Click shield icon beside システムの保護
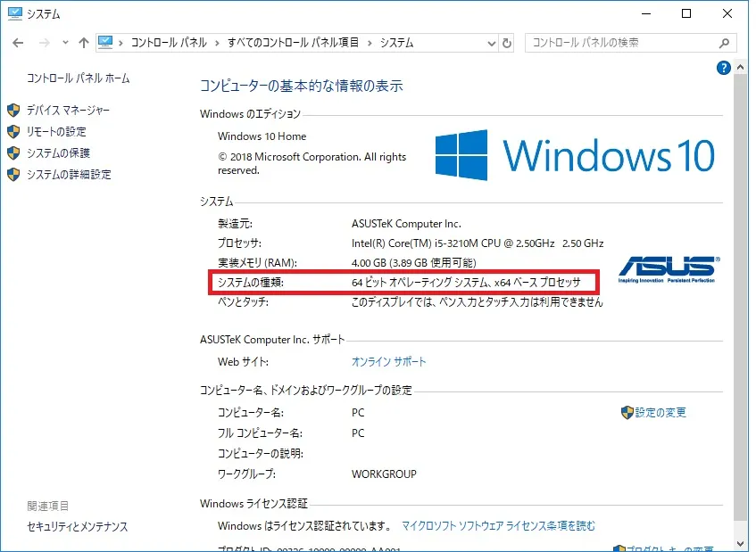Viewport: 756px width, 552px height. [13, 153]
